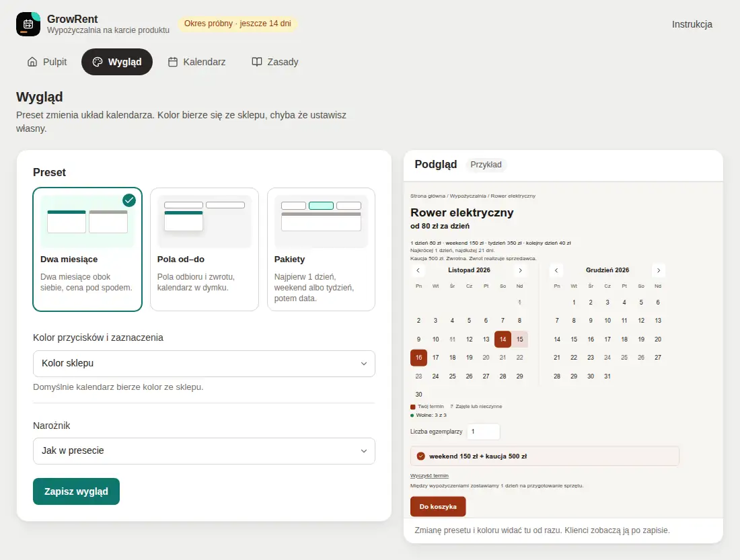Click the book icon beside Zasady

pyautogui.click(x=257, y=62)
